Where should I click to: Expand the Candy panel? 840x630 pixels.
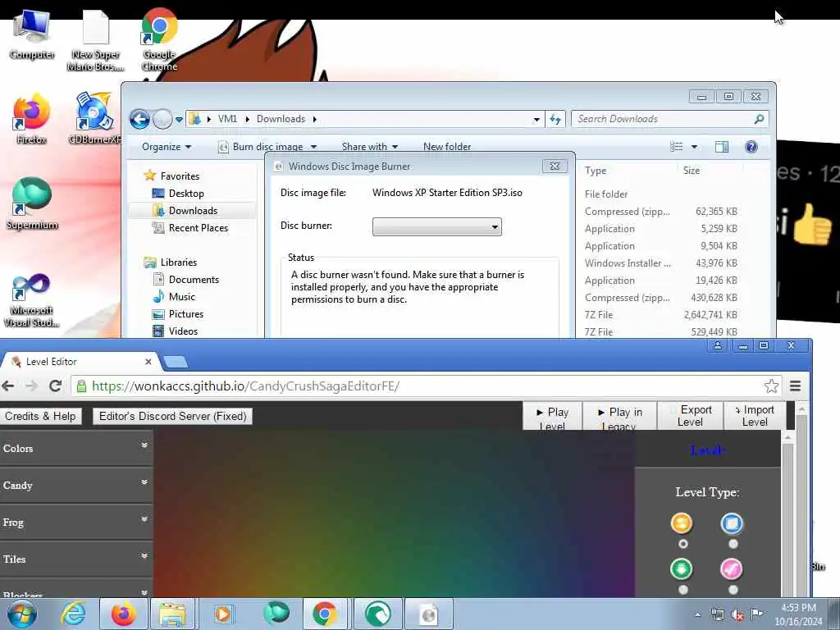pyautogui.click(x=76, y=486)
